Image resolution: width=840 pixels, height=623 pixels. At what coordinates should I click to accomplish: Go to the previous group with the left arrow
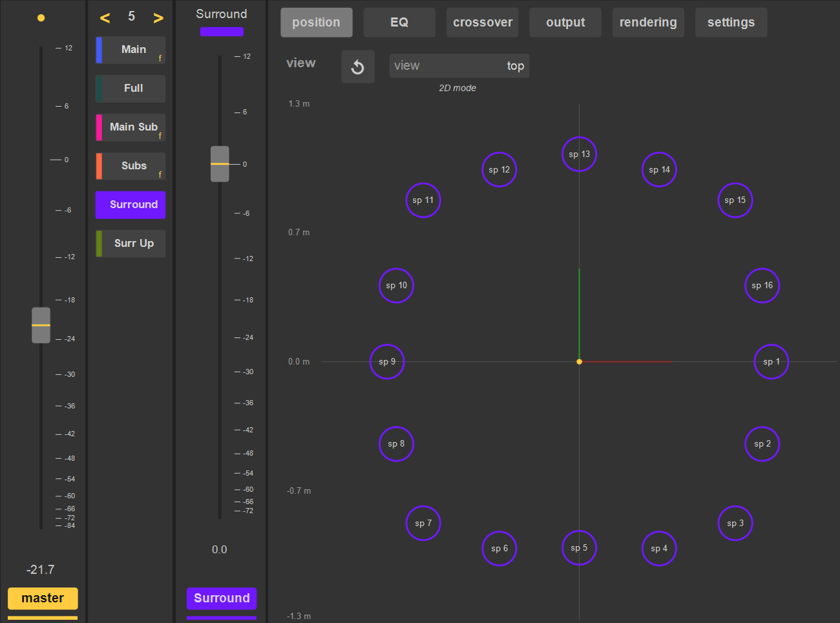point(105,18)
